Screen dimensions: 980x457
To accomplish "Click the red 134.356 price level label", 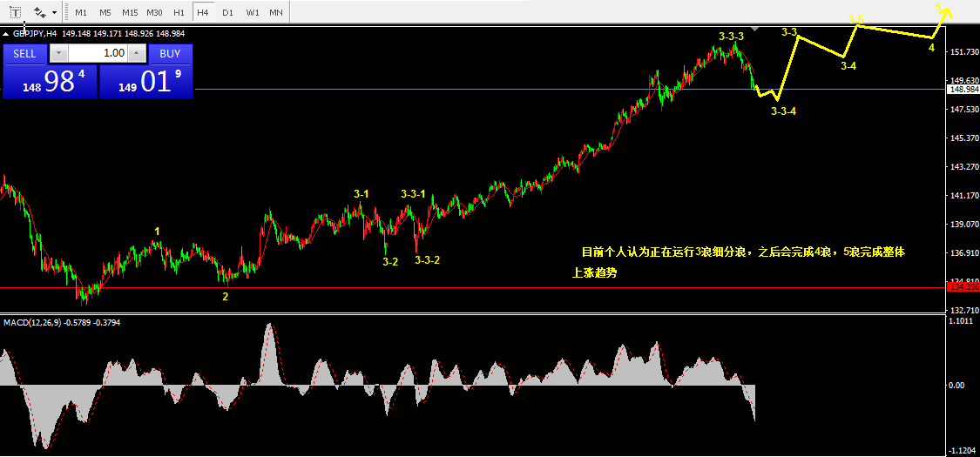I will click(963, 287).
